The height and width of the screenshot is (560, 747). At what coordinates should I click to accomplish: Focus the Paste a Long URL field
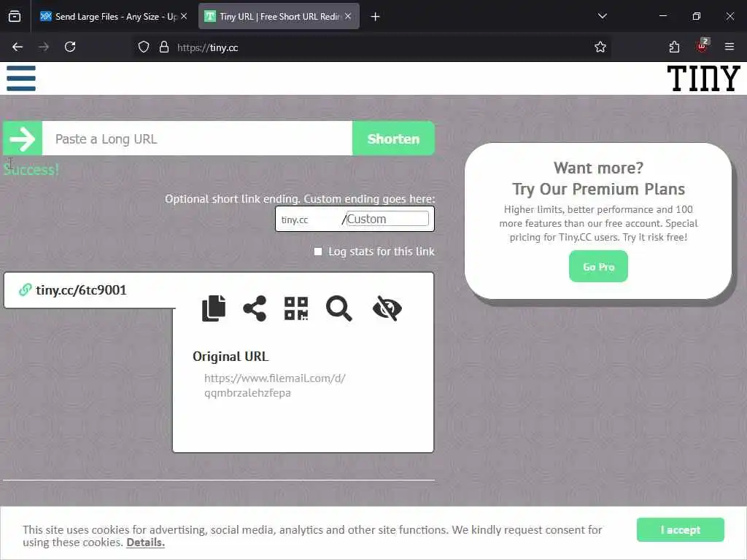point(197,139)
